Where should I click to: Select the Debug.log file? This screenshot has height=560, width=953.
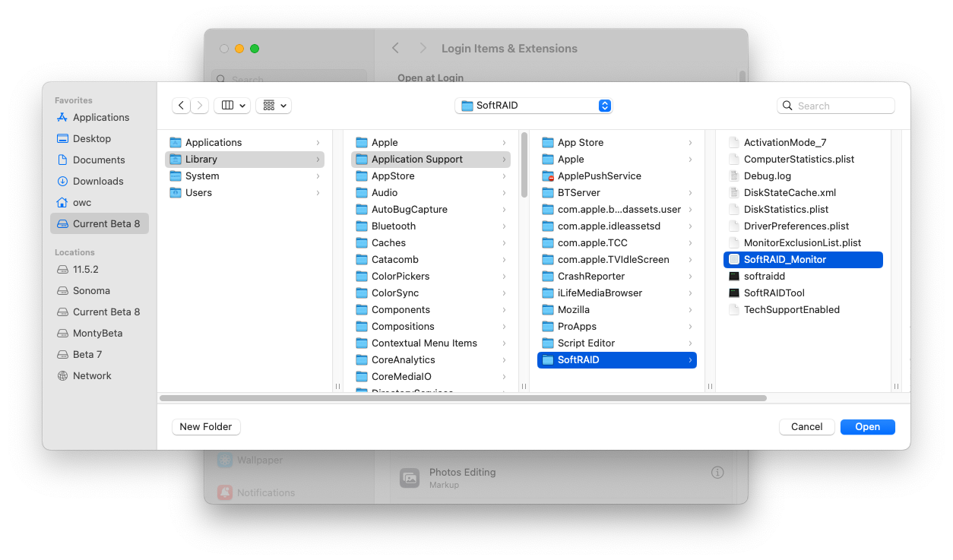point(767,176)
